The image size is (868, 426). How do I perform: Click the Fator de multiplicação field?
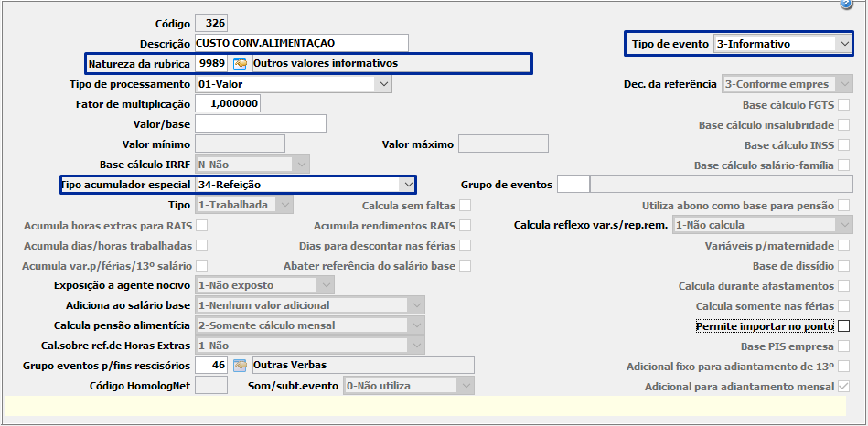[228, 104]
